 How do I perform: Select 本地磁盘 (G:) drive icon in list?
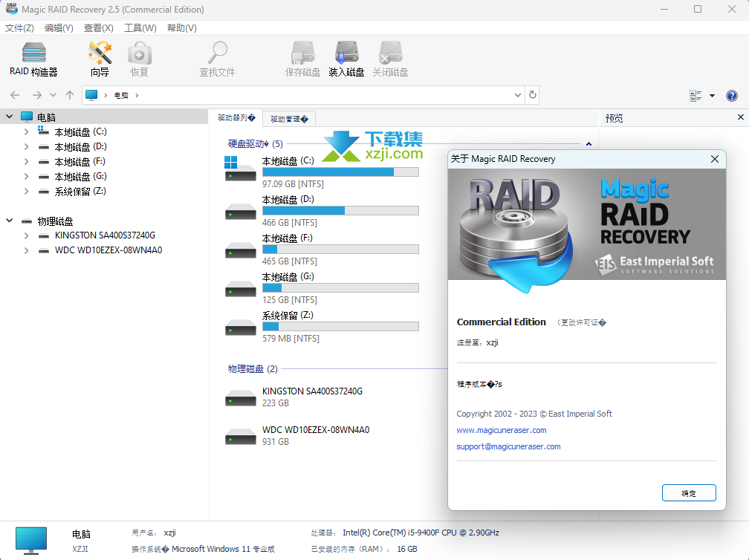click(x=240, y=289)
